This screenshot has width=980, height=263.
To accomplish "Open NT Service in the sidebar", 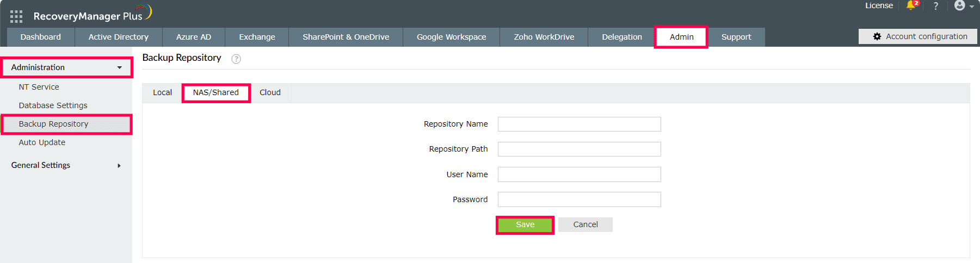I will coord(39,87).
